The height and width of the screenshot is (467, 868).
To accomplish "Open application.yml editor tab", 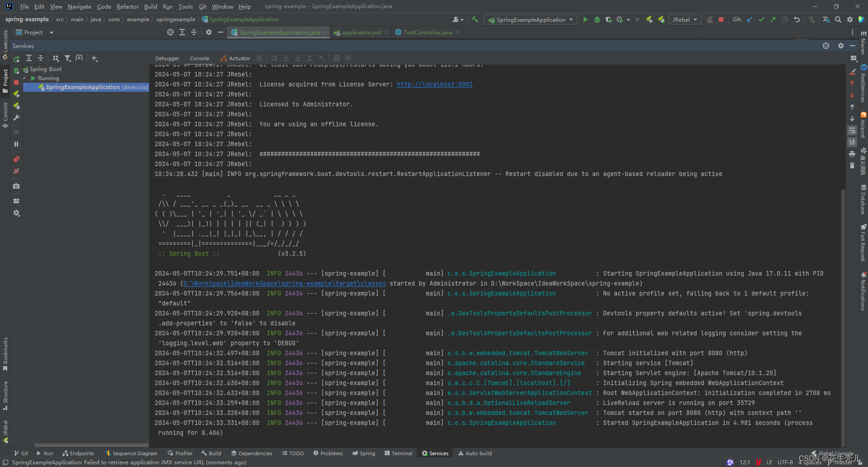I will [x=361, y=33].
